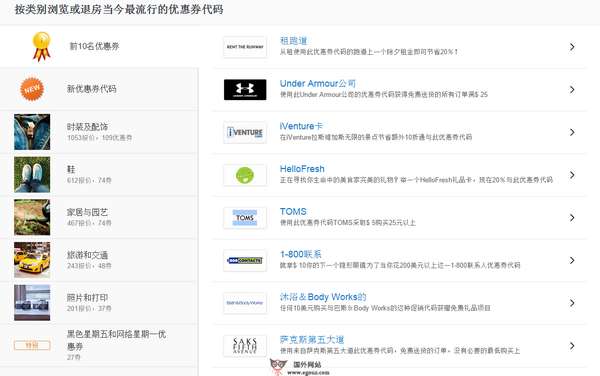Open the iVenture卡 coupon link

click(x=301, y=126)
